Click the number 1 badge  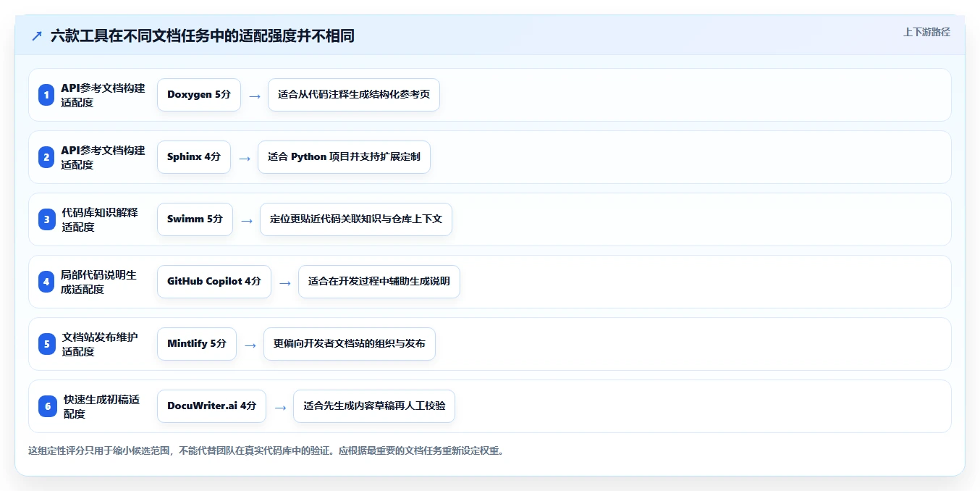46,95
